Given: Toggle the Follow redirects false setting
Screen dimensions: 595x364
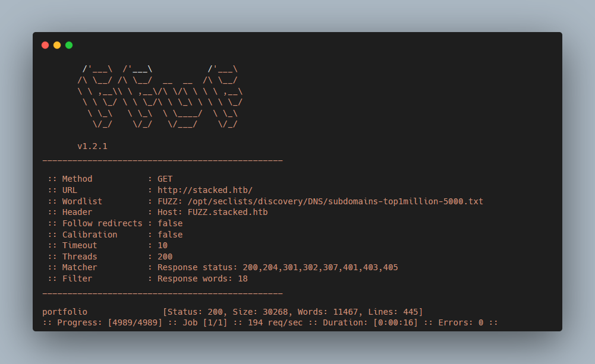Looking at the screenshot, I should click(x=170, y=223).
